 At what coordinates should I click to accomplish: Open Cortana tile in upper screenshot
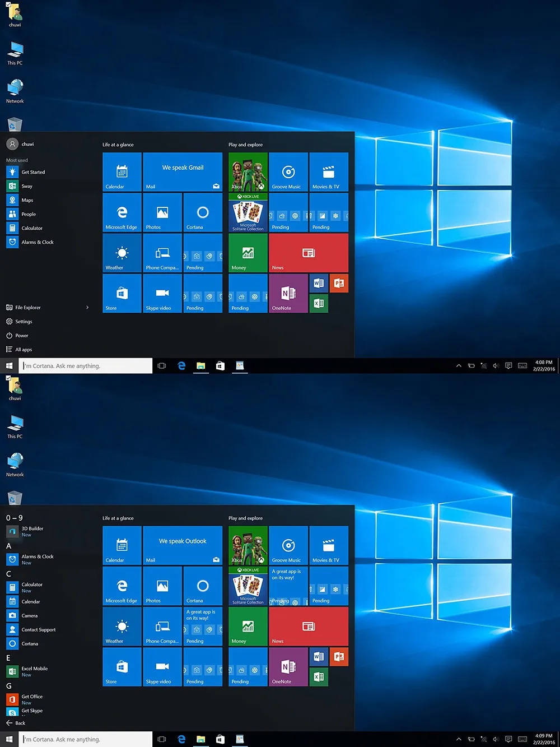(x=203, y=212)
